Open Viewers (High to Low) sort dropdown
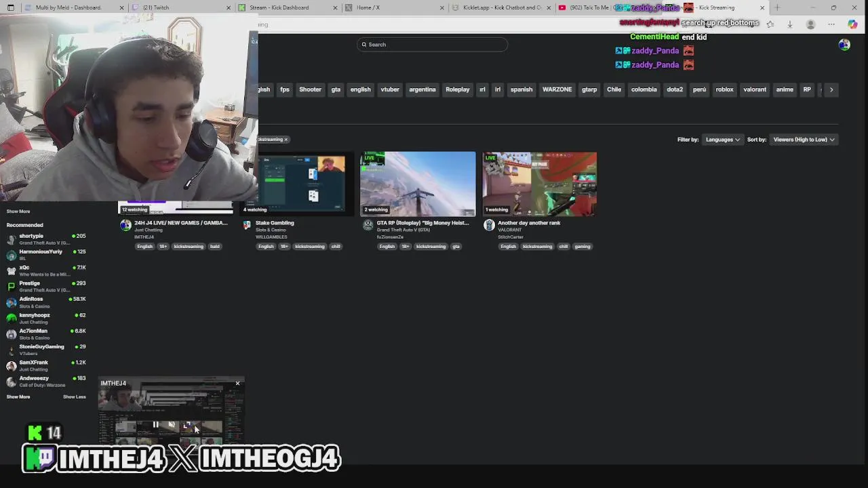The image size is (868, 488). (x=804, y=140)
